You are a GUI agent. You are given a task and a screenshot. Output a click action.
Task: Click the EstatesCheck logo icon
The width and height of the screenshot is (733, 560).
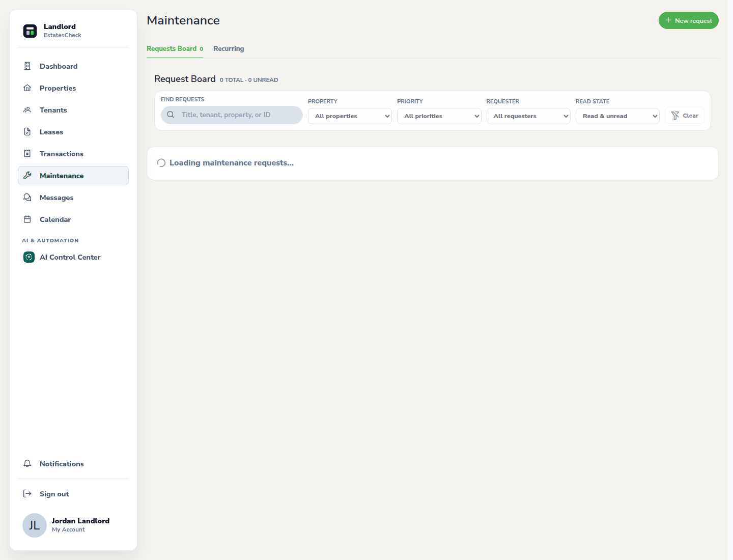[x=30, y=31]
